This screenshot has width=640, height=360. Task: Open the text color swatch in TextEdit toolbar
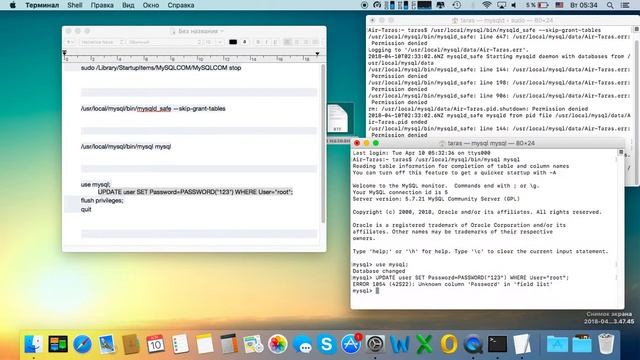233,42
